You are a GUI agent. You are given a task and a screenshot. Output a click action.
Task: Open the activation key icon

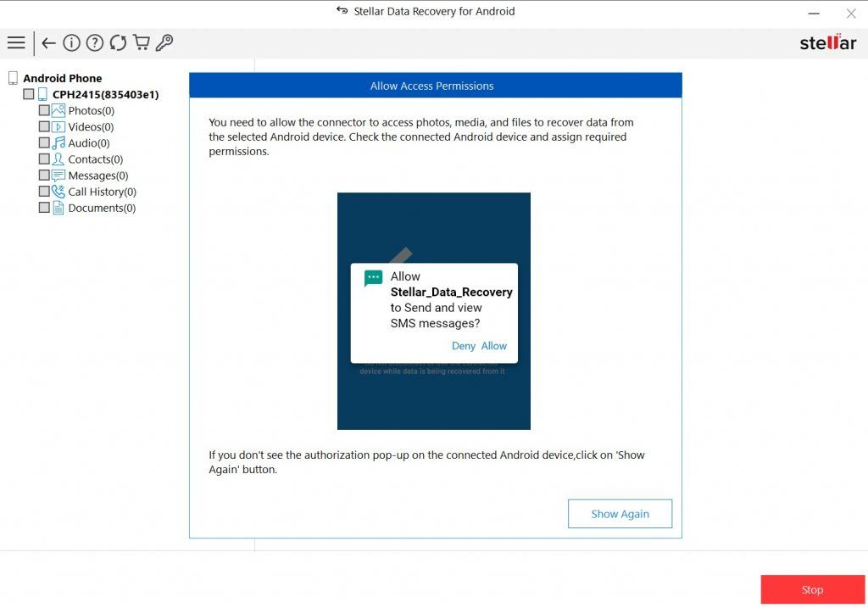pyautogui.click(x=164, y=42)
